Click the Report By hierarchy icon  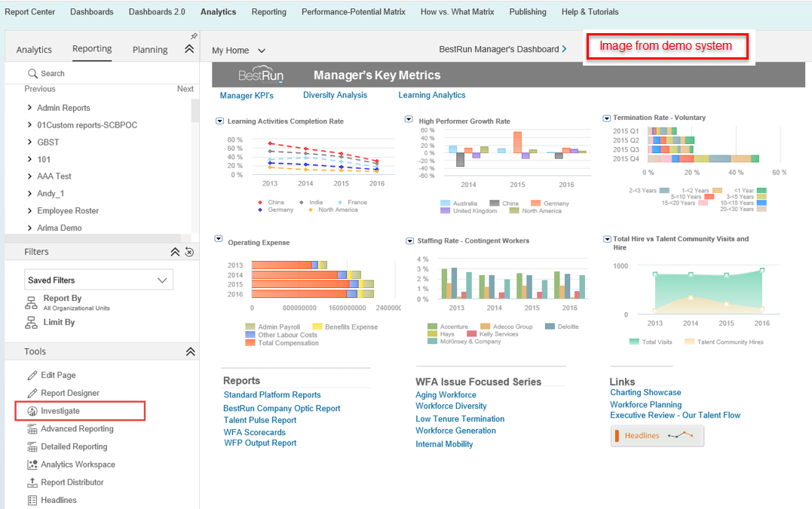(x=31, y=302)
